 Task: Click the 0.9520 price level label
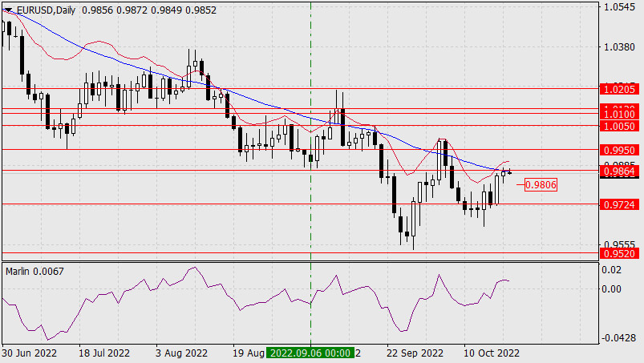621,253
